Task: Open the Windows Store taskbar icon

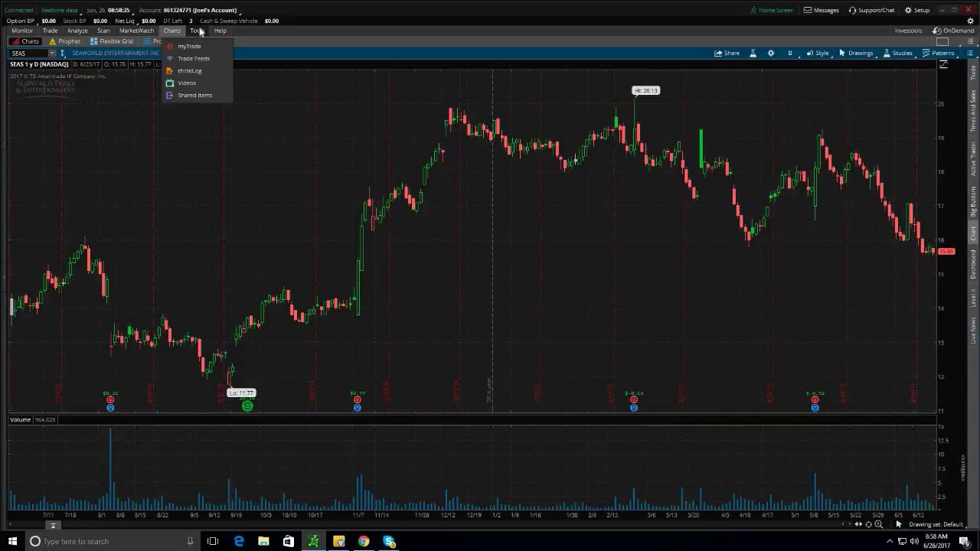Action: point(289,541)
